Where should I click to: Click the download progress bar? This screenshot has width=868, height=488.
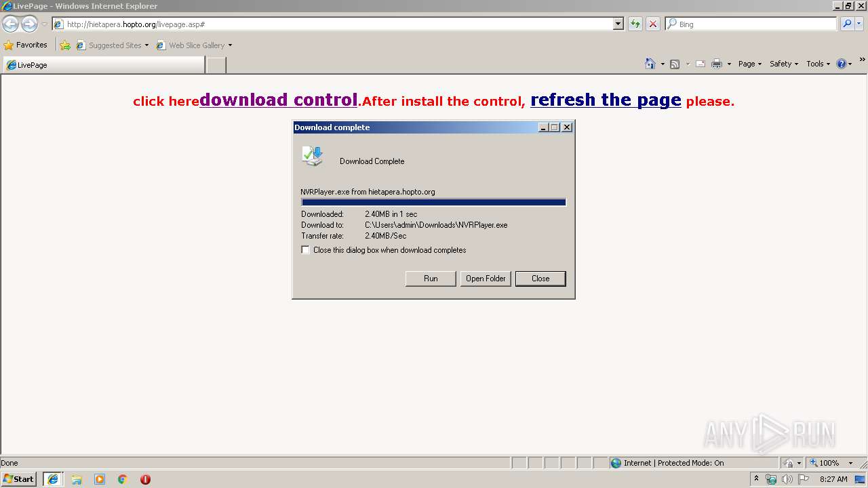(433, 202)
